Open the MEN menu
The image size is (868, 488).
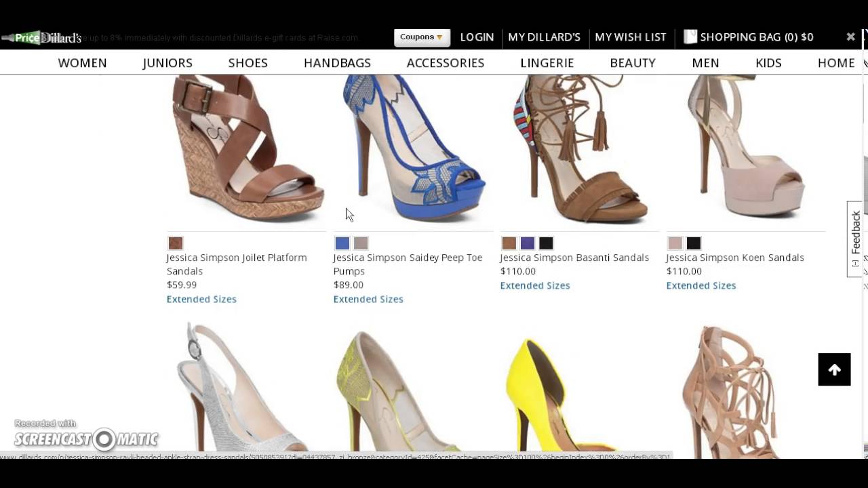pyautogui.click(x=705, y=63)
